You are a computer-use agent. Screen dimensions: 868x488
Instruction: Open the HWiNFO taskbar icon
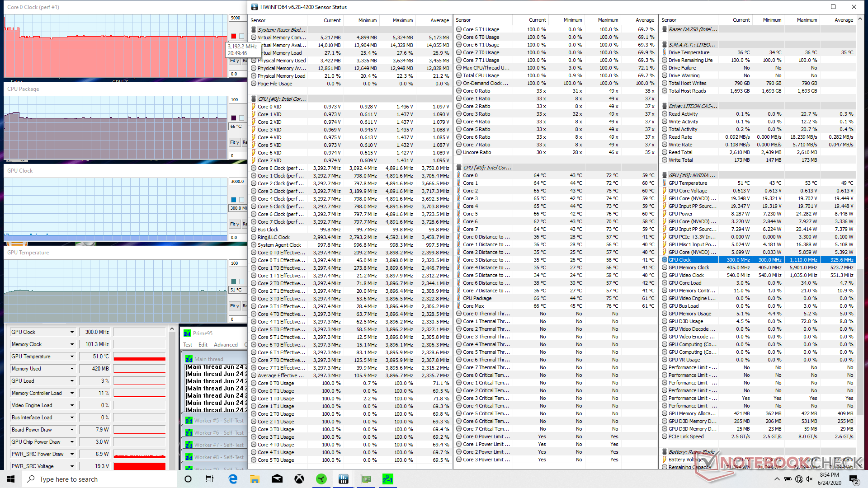click(344, 479)
